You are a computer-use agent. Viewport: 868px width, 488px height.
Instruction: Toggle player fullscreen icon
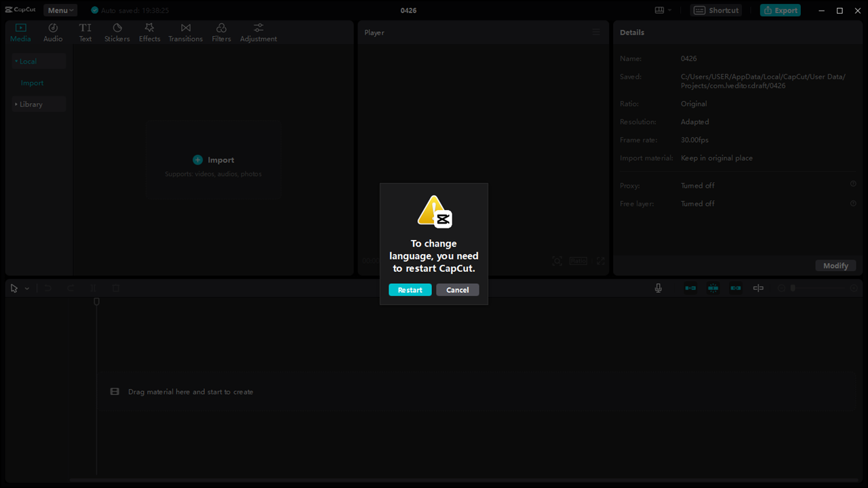pyautogui.click(x=601, y=261)
